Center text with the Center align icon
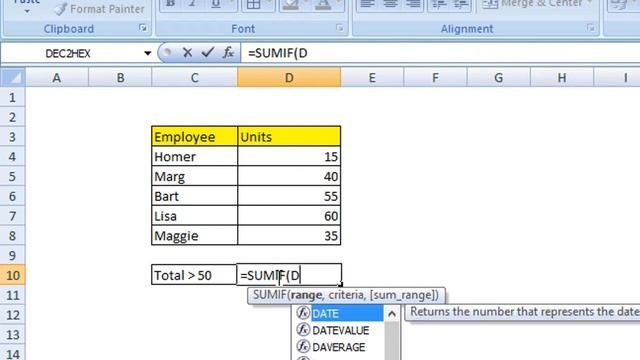Viewport: 640px width, 360px height. [390, 4]
